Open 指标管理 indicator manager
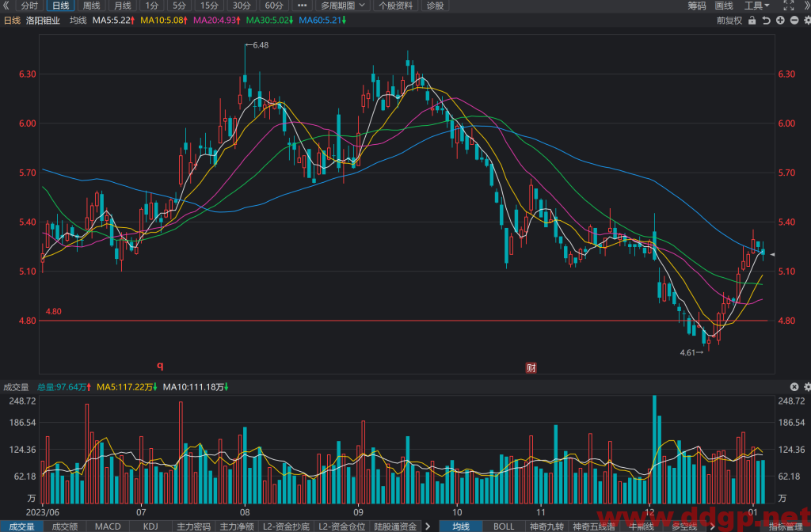This screenshot has height=532, width=811. point(786,526)
